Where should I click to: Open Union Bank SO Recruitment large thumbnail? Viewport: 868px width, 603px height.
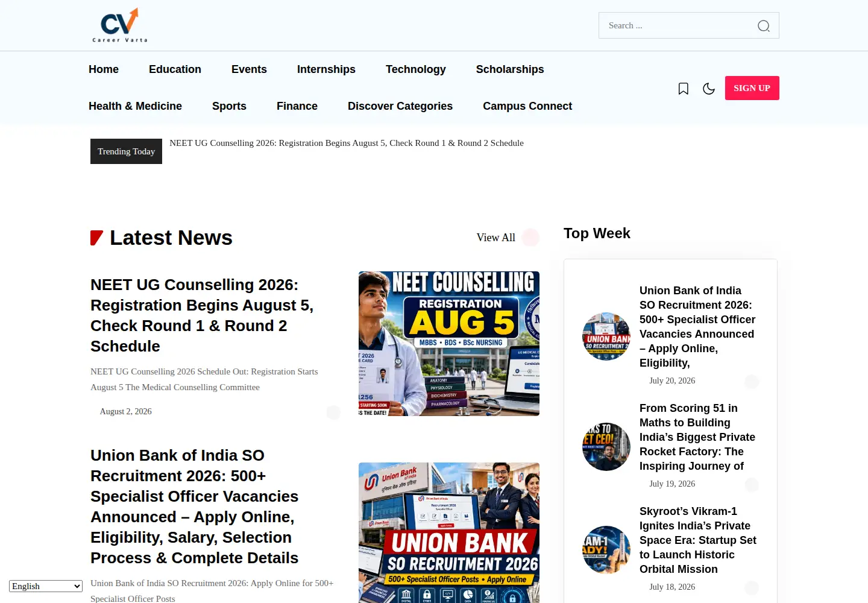(x=449, y=533)
